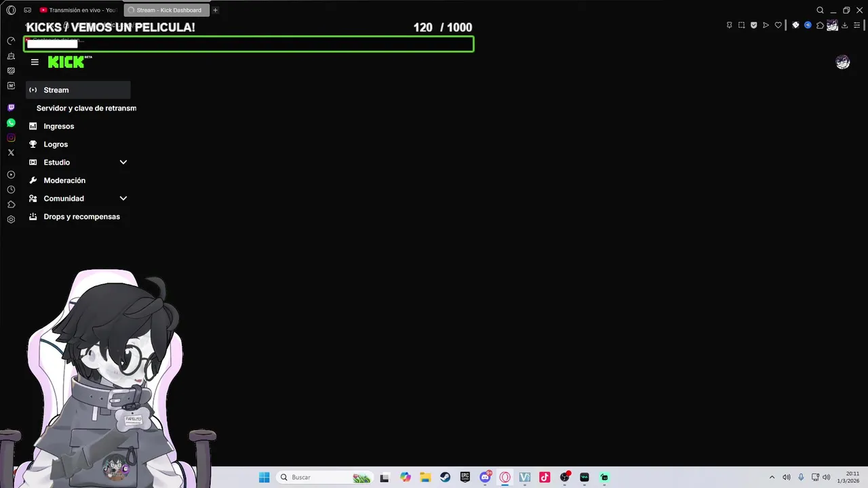The height and width of the screenshot is (488, 868).
Task: Open the Kick hamburger menu
Action: click(35, 62)
